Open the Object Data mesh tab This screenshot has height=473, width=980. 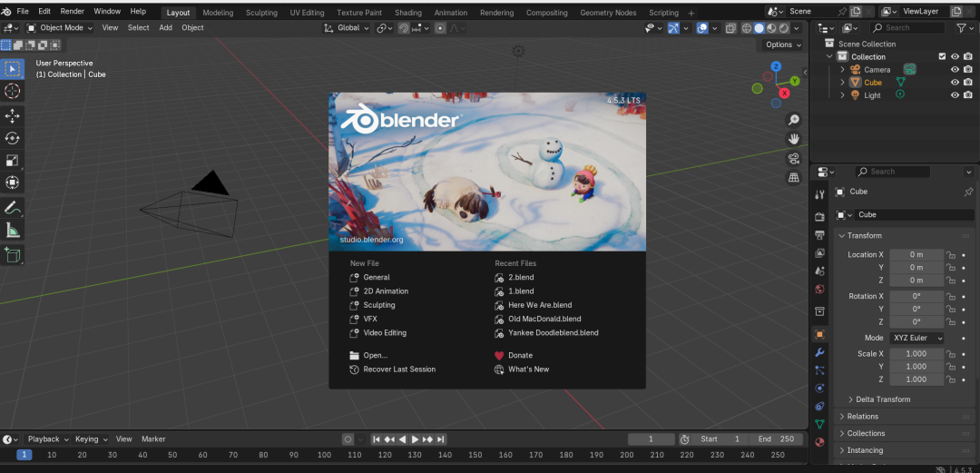tap(820, 424)
